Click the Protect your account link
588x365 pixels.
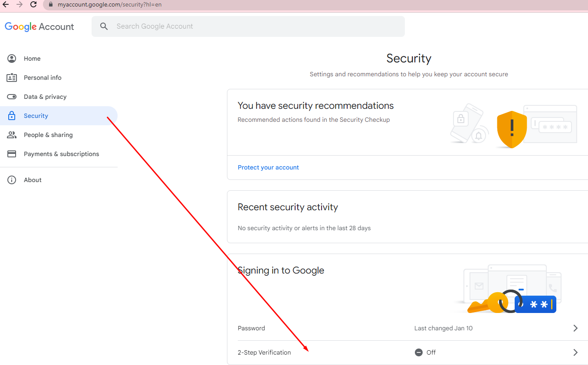click(268, 167)
